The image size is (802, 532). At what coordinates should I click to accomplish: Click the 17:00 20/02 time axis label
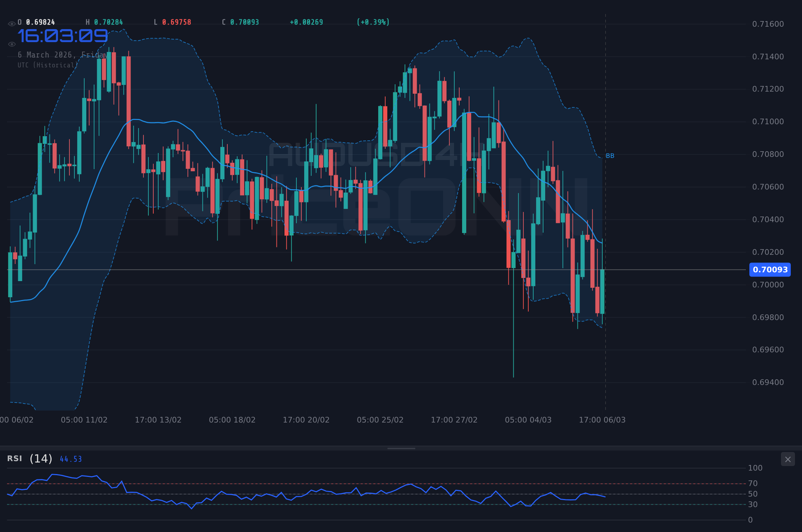(306, 420)
